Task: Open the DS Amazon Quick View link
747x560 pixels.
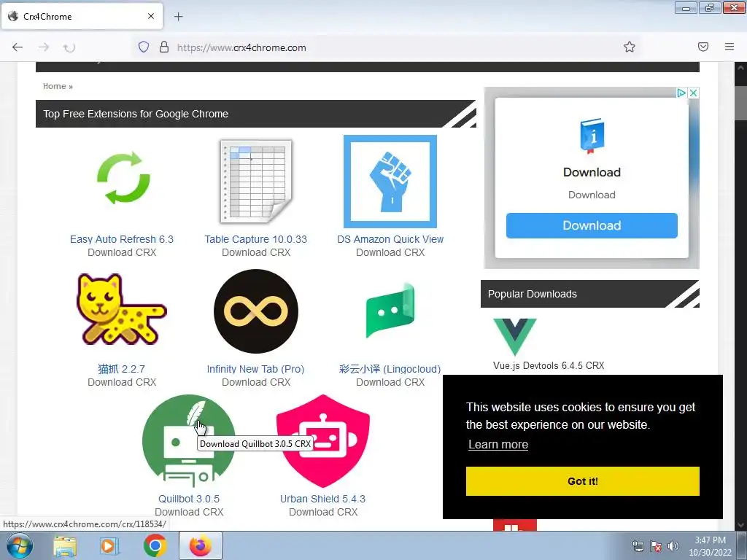Action: (x=390, y=239)
